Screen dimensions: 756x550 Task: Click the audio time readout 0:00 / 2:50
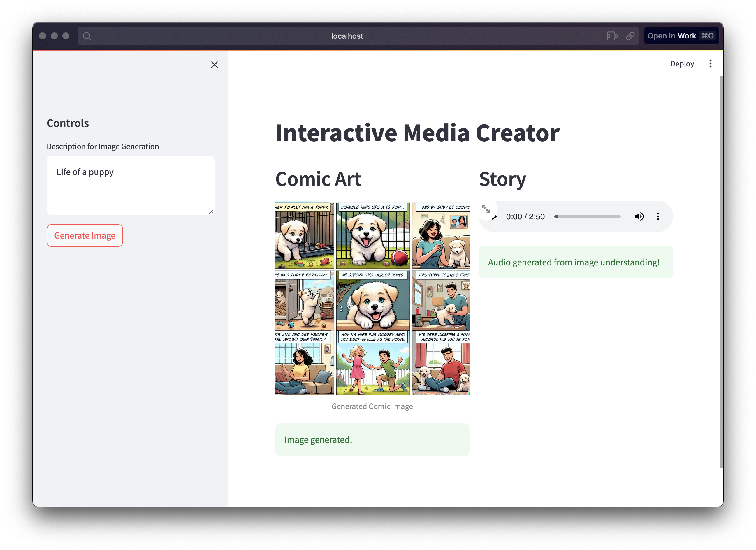[x=525, y=216]
